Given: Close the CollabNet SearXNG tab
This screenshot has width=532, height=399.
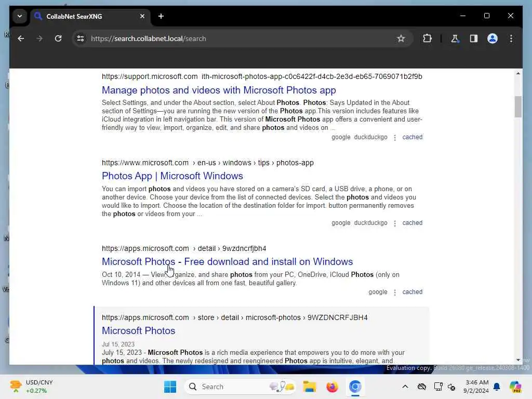Looking at the screenshot, I should coord(142,16).
